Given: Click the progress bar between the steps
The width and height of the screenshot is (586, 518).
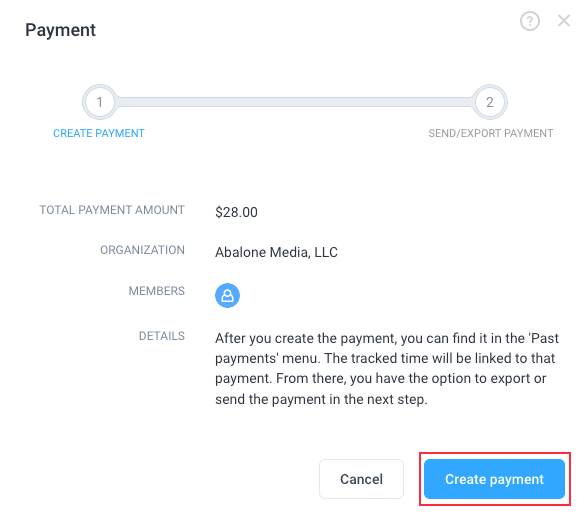Looking at the screenshot, I should [x=294, y=102].
